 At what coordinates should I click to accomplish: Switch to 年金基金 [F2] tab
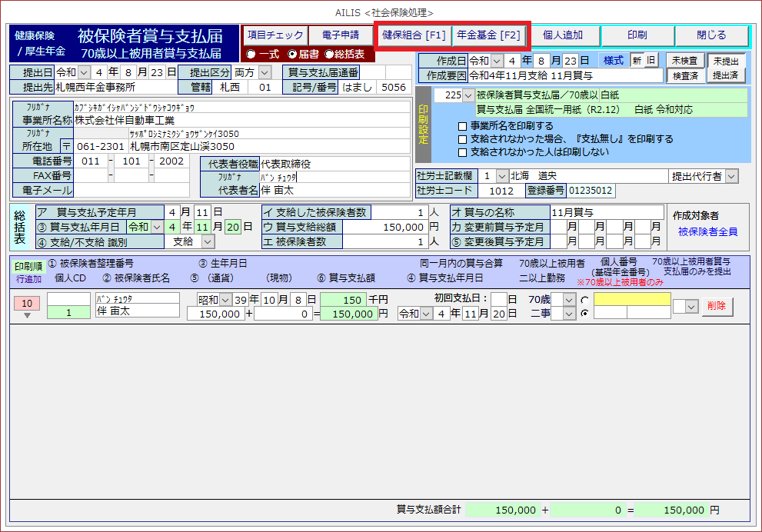[488, 35]
